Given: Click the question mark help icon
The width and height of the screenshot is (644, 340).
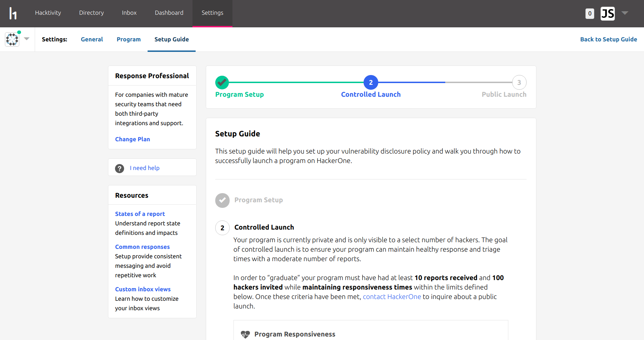Looking at the screenshot, I should 120,169.
